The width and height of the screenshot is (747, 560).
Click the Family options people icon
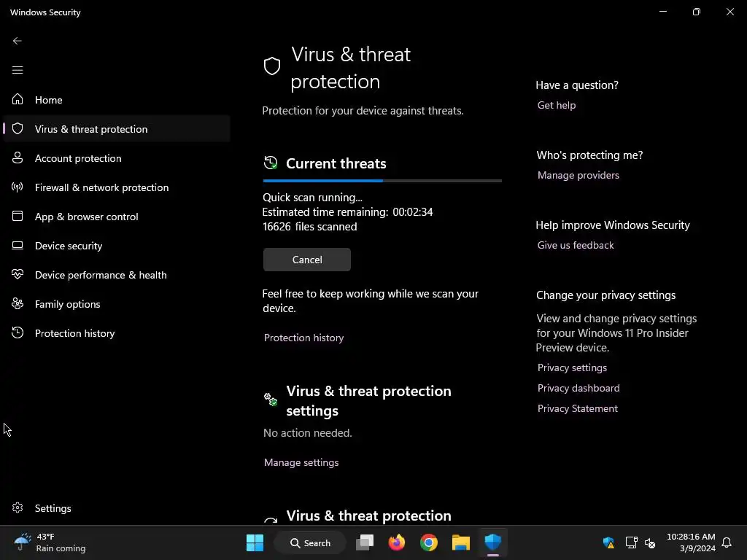(x=18, y=304)
